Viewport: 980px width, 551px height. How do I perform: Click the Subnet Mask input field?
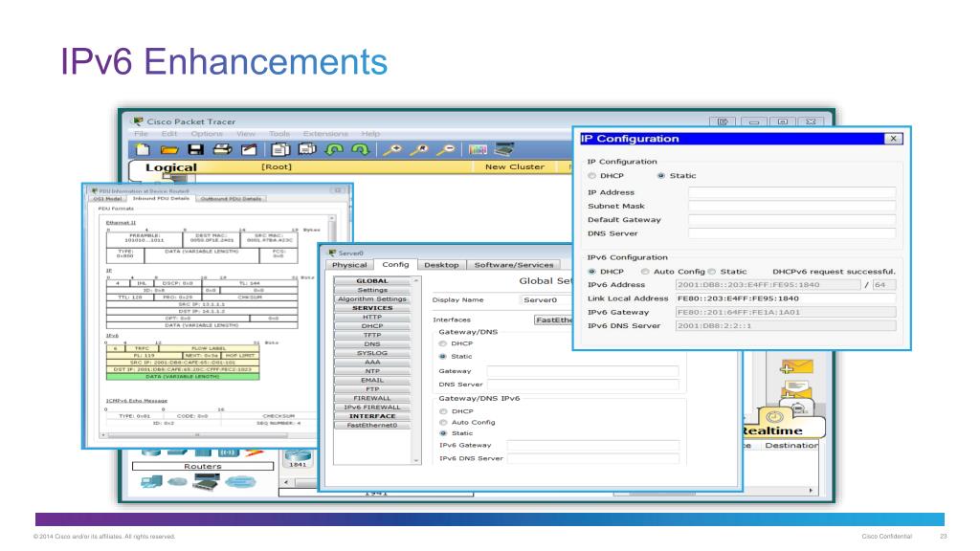coord(791,207)
